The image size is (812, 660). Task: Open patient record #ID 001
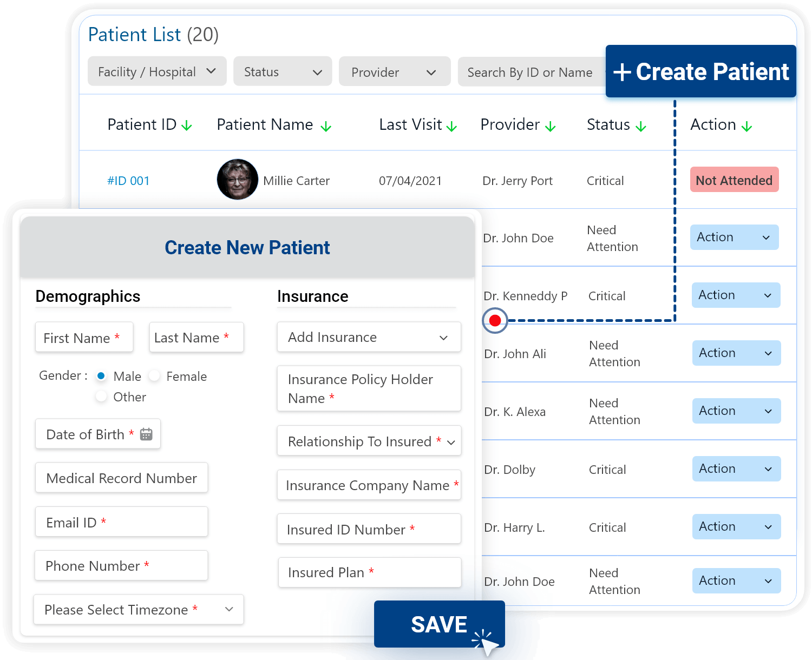point(129,180)
